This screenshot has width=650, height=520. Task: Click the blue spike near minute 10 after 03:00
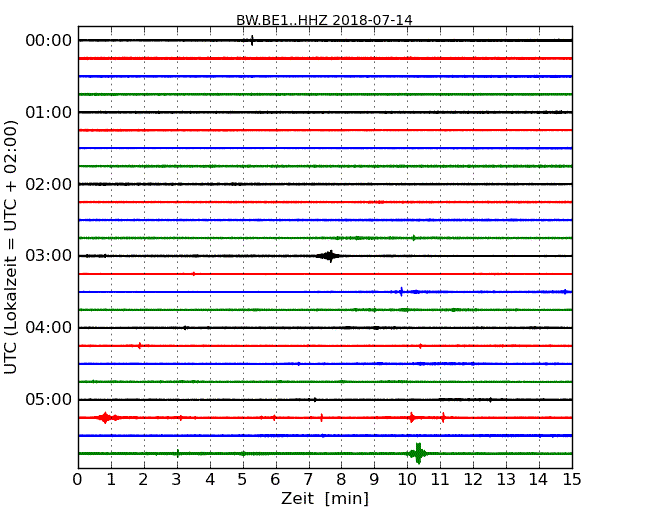[401, 292]
